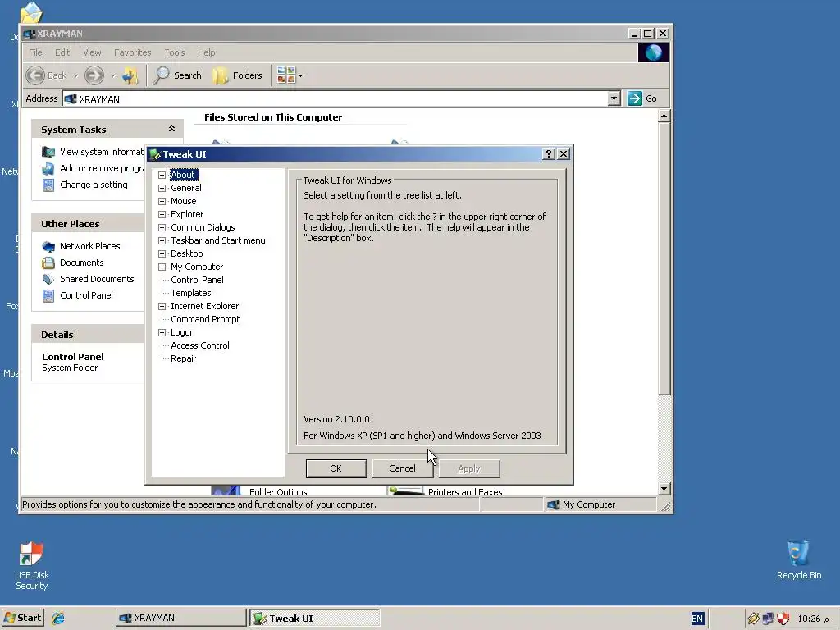The width and height of the screenshot is (840, 630).
Task: Open the address bar dropdown arrow
Action: coord(614,98)
